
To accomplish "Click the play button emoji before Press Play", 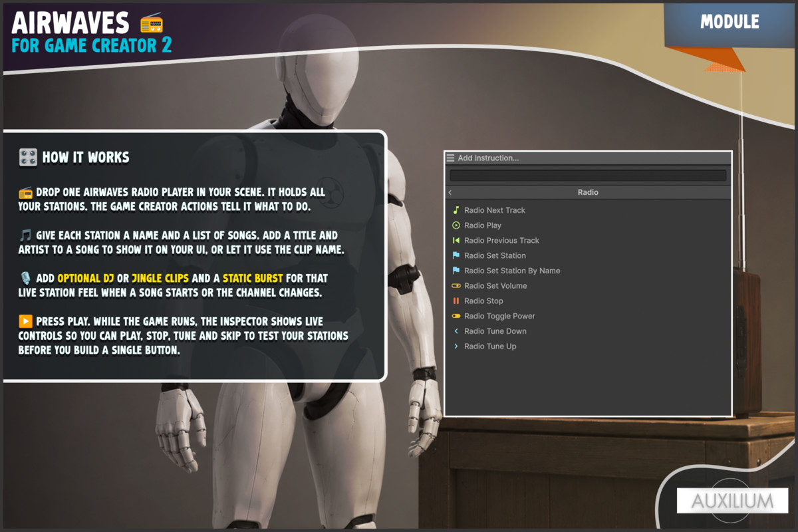I will coord(25,321).
